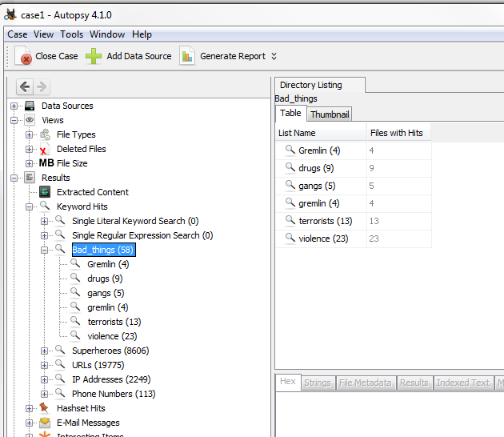Click the E-Mail Messages envelope icon
Viewport: 504px width, 437px height.
click(x=45, y=423)
